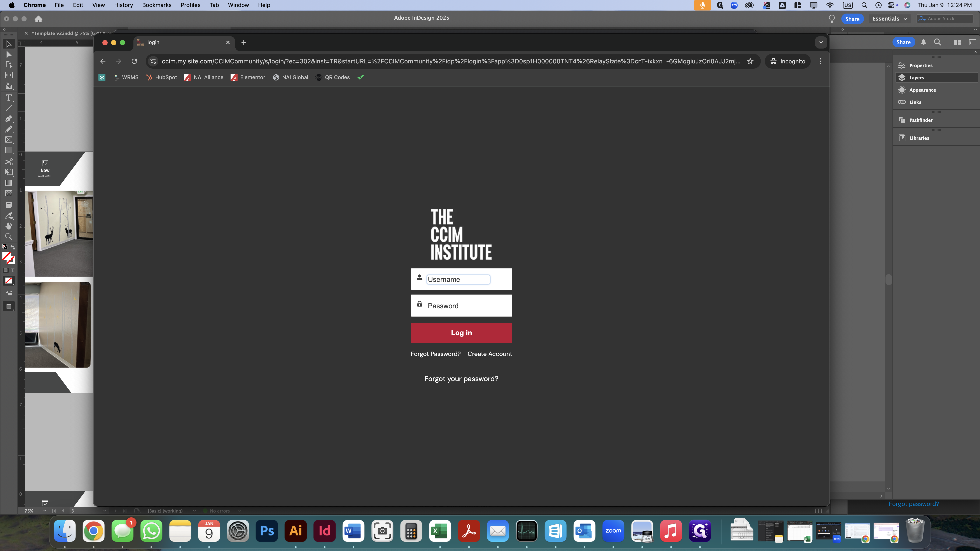
Task: Click the red Log in button
Action: click(461, 333)
